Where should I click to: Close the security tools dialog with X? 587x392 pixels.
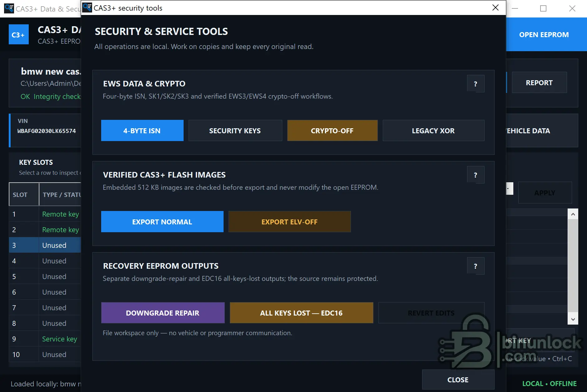tap(496, 8)
